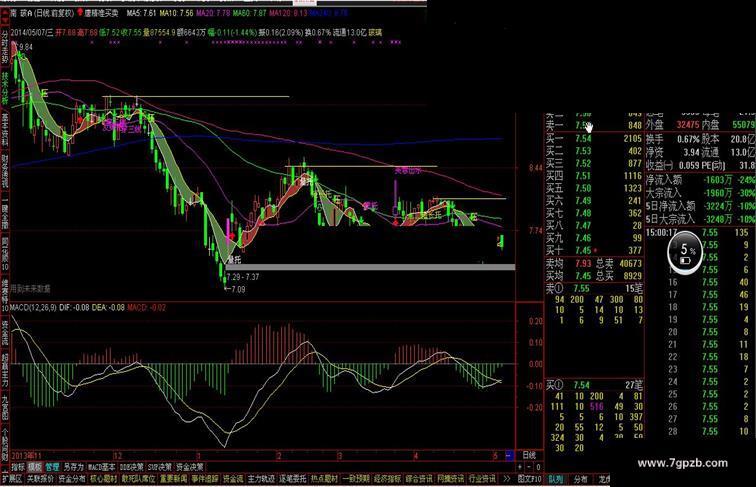The height and width of the screenshot is (487, 756).
Task: Click the MA10: 7.56 label
Action: click(176, 13)
